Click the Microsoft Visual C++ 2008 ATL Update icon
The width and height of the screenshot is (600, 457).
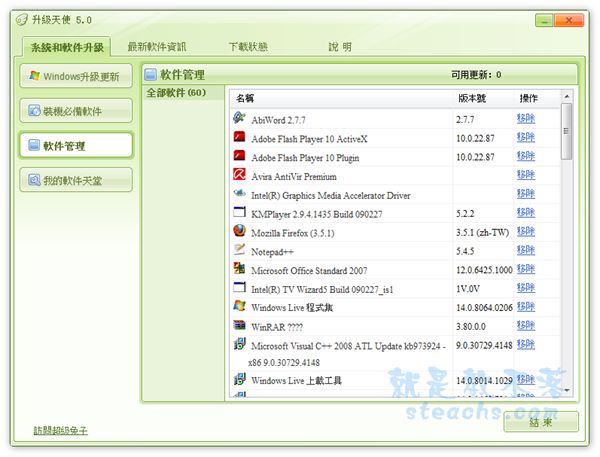click(x=240, y=344)
